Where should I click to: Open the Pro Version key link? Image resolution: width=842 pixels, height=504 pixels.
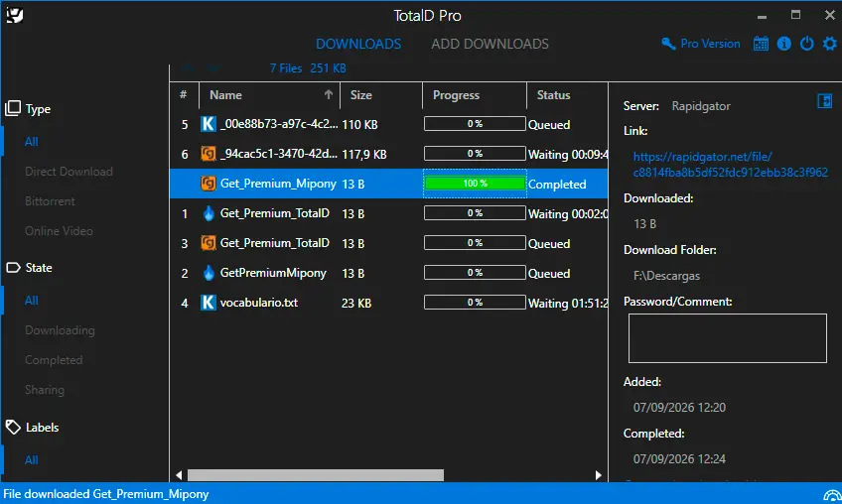[x=701, y=44]
